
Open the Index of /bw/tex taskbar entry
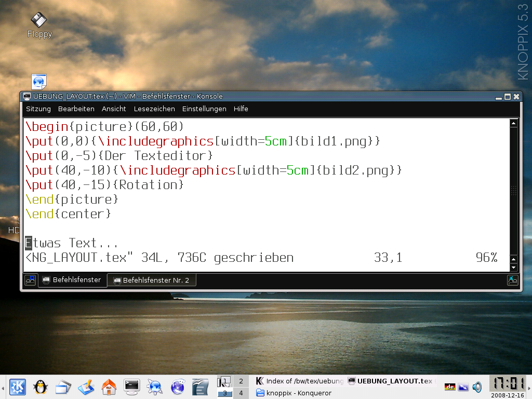299,381
